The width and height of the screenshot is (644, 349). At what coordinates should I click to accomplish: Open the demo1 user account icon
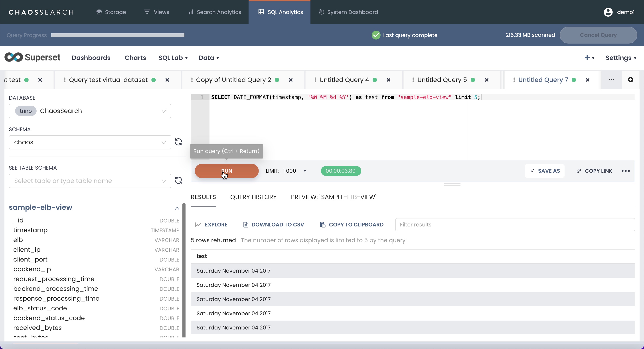coord(608,12)
